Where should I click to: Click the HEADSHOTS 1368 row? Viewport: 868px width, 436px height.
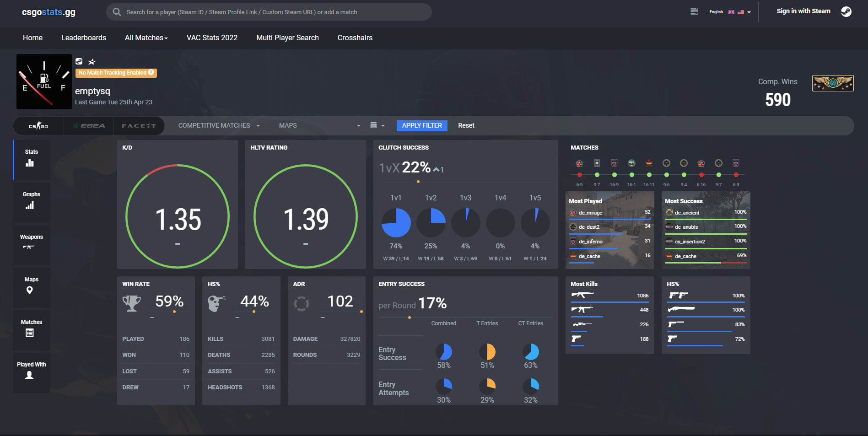(x=241, y=387)
